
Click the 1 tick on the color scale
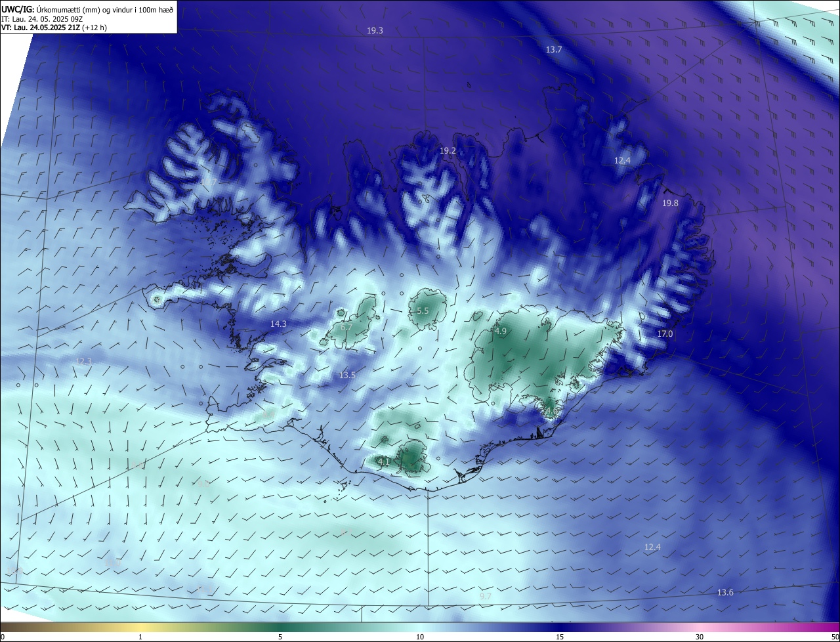point(140,637)
